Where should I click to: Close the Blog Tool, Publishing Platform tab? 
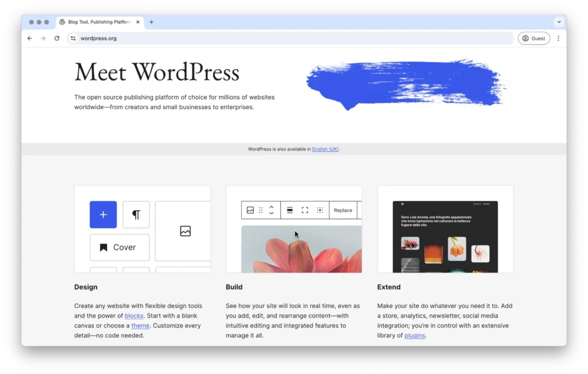pos(138,22)
